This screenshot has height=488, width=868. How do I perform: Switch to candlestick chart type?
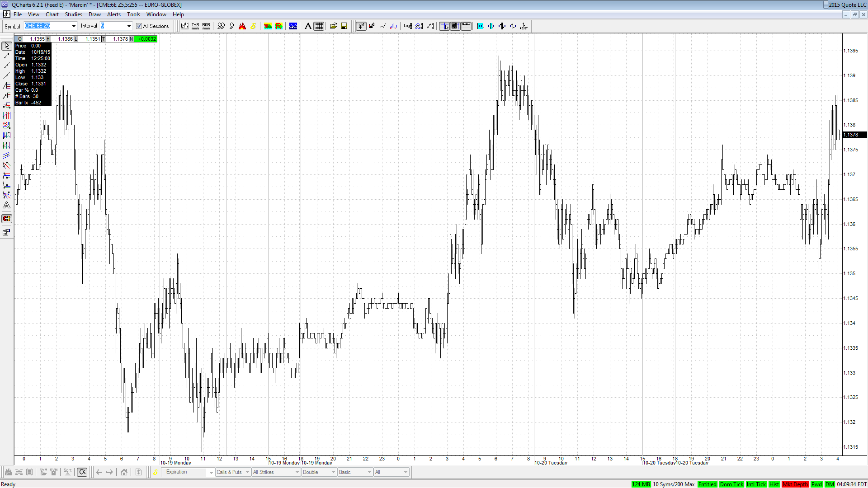click(x=372, y=26)
